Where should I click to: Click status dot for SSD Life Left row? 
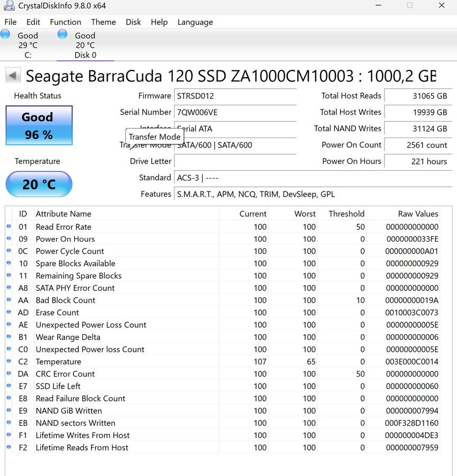point(9,386)
